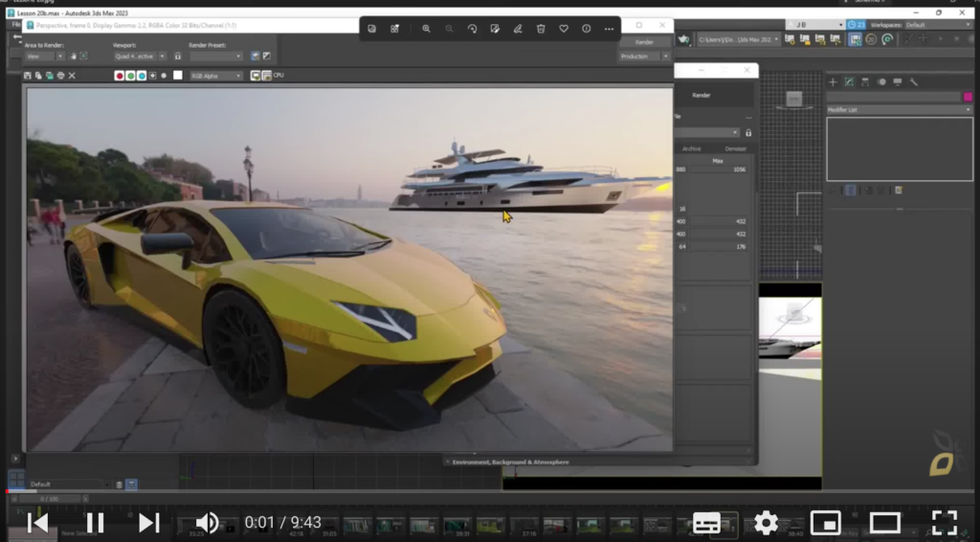Image resolution: width=980 pixels, height=542 pixels.
Task: Open the Area to Render dropdown
Action: coord(44,56)
